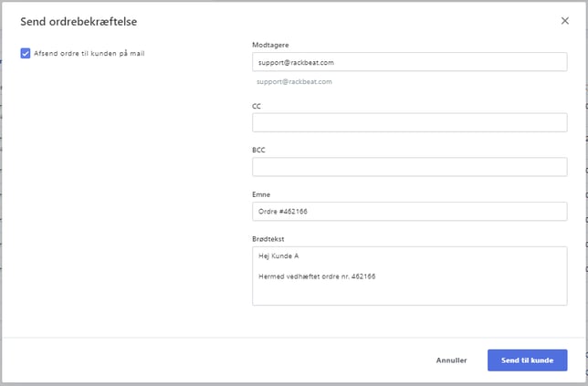Image resolution: width=588 pixels, height=386 pixels.
Task: Click the 'Afsend ordre til kunden på mail' label
Action: pos(89,53)
